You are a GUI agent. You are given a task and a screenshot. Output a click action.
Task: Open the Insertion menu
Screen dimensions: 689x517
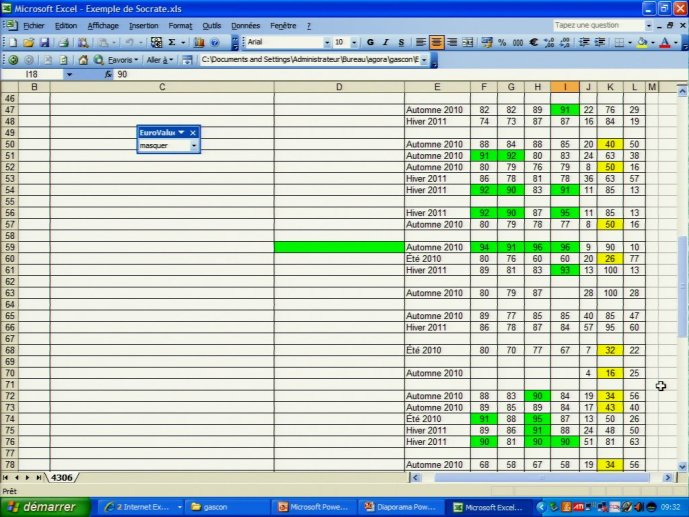(x=143, y=26)
